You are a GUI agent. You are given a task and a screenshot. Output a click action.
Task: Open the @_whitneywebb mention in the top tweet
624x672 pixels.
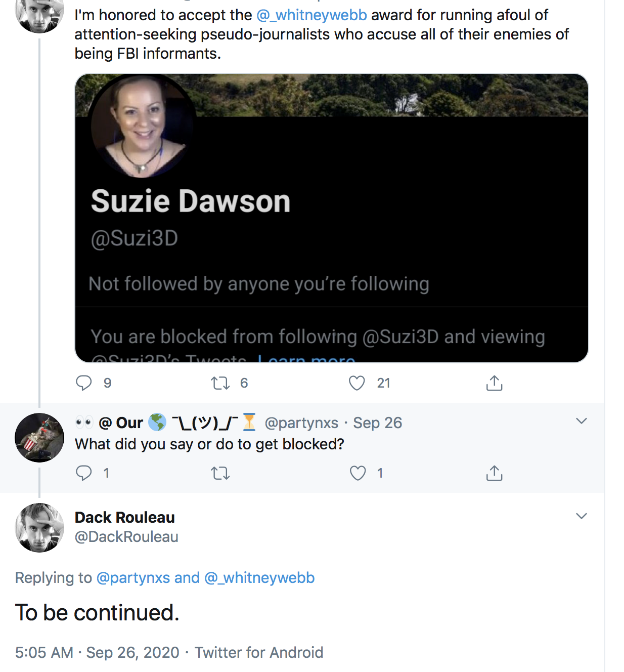(312, 15)
